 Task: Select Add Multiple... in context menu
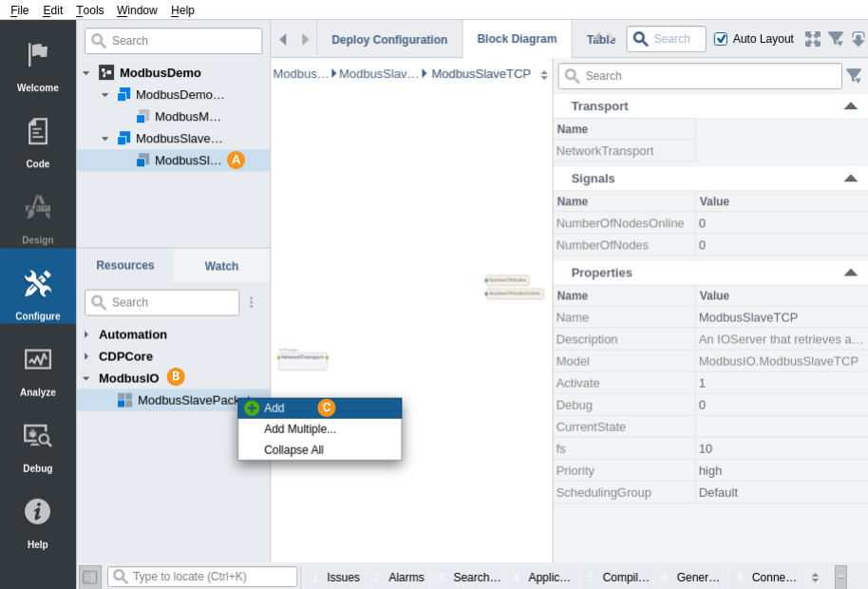click(300, 428)
